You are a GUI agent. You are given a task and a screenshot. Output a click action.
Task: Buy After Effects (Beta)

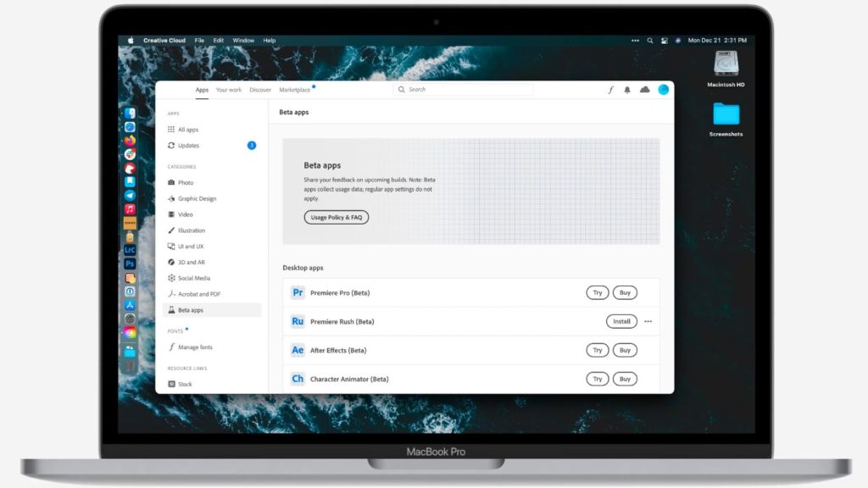click(x=625, y=350)
